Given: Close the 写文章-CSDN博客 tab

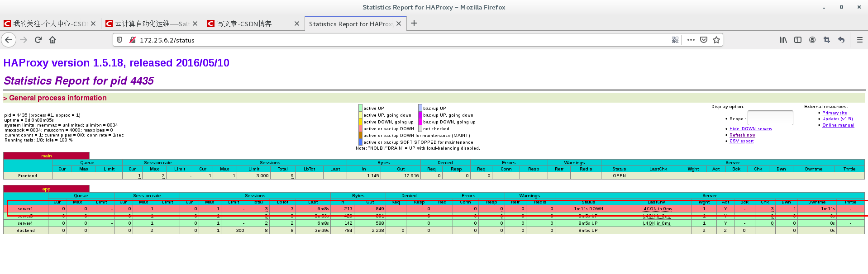Looking at the screenshot, I should (297, 24).
